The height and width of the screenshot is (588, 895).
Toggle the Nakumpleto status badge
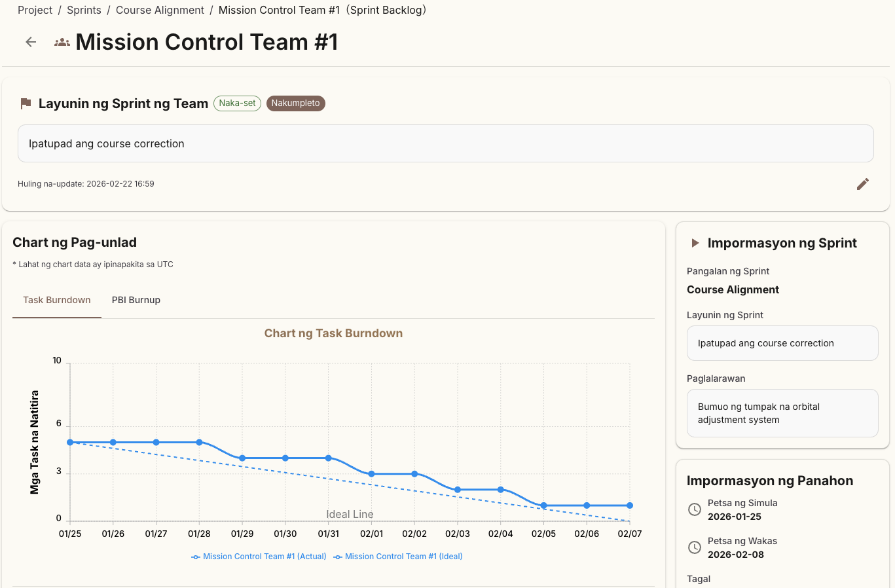[x=295, y=103]
